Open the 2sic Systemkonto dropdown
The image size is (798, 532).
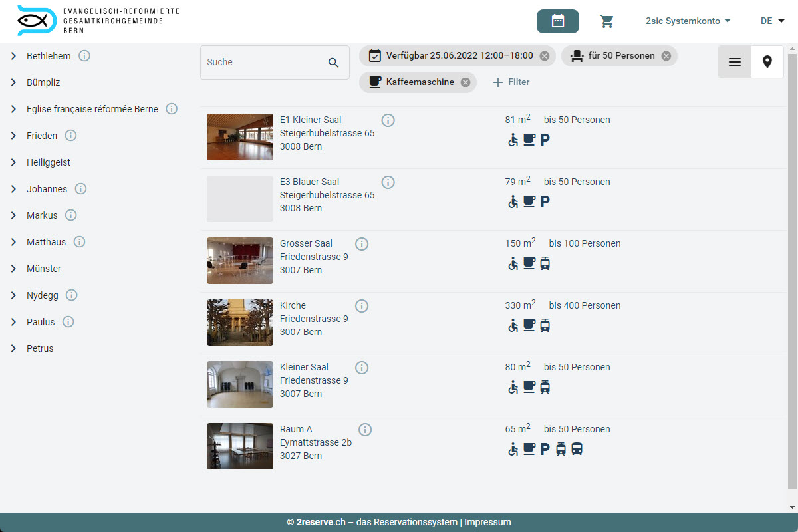click(688, 21)
